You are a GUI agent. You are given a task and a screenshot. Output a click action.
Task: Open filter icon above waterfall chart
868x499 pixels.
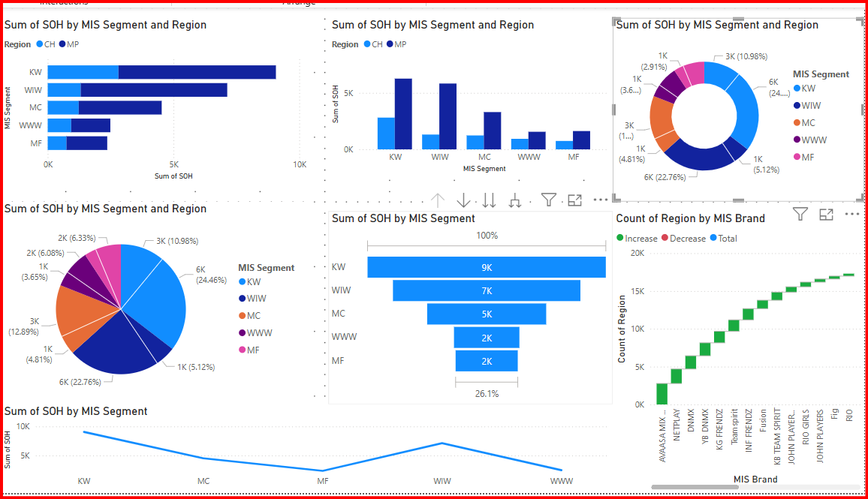tap(800, 215)
